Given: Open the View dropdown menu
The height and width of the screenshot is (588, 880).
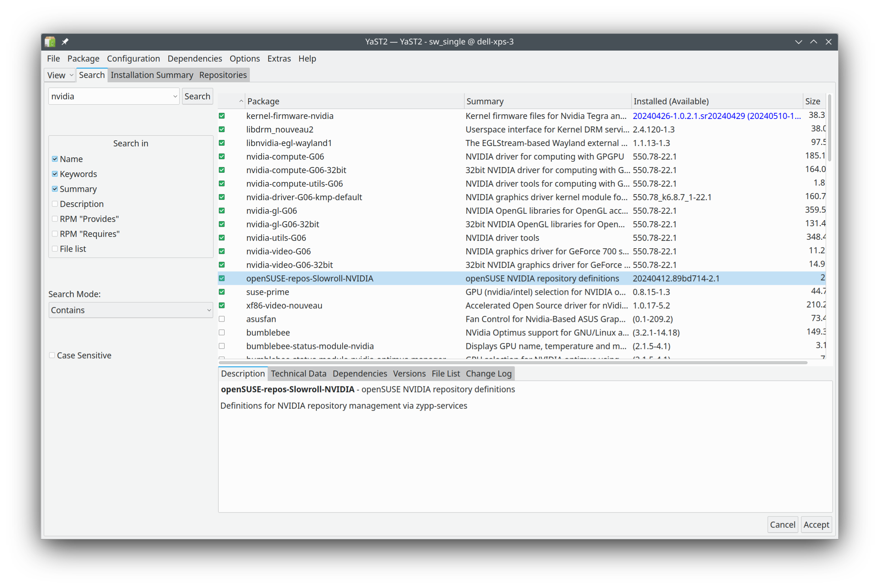Looking at the screenshot, I should (60, 75).
